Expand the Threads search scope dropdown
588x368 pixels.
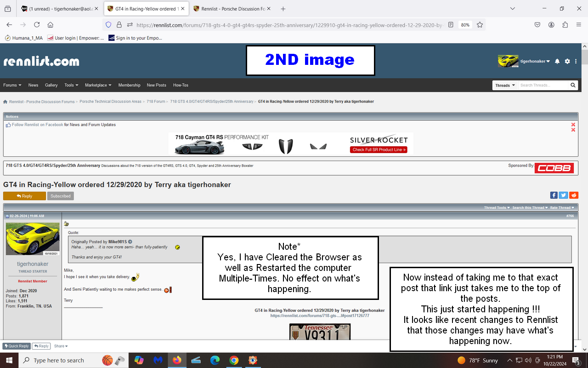click(505, 85)
